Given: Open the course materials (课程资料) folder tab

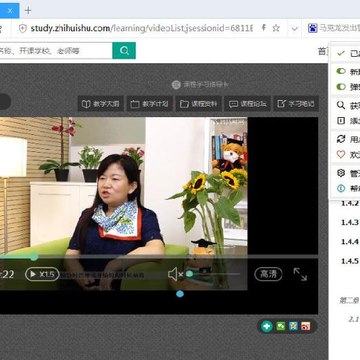Looking at the screenshot, I should (x=199, y=104).
